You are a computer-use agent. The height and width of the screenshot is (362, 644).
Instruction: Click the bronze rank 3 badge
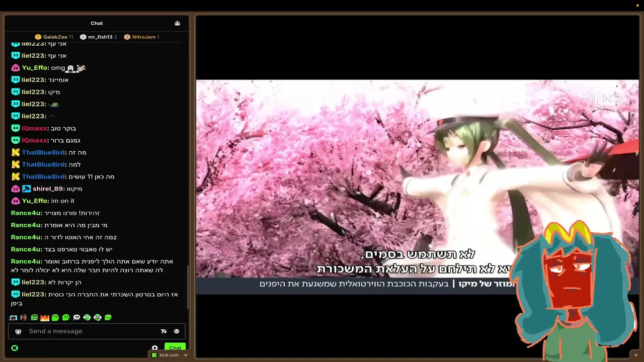click(127, 37)
